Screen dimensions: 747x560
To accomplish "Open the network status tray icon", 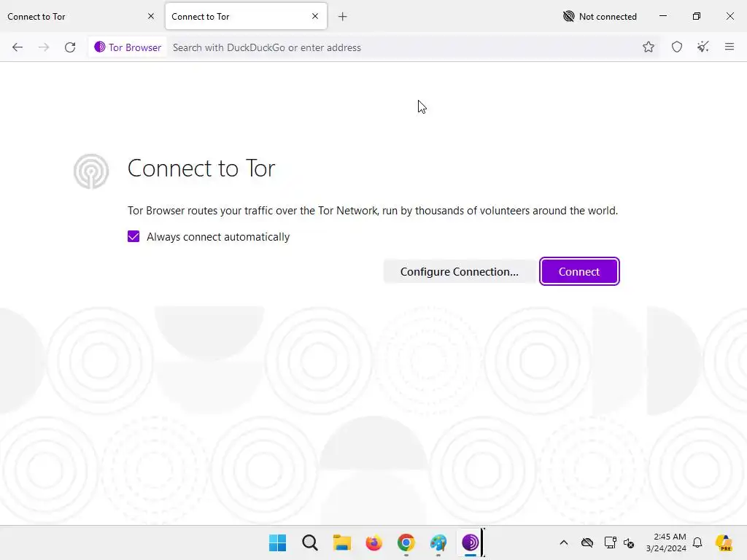I will (611, 542).
